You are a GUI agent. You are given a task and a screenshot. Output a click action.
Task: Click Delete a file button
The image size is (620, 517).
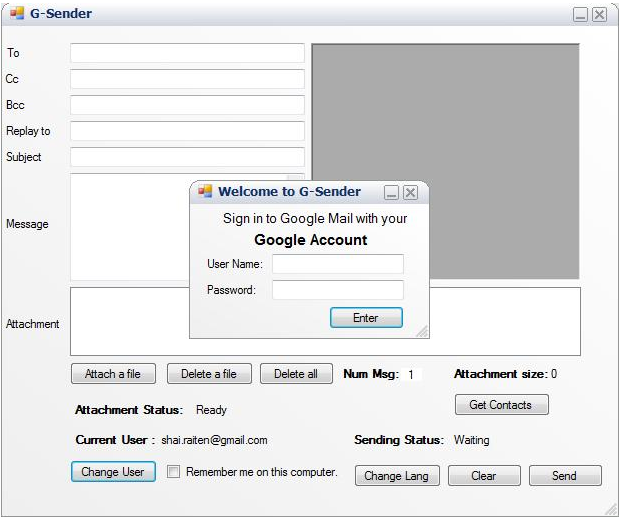209,374
